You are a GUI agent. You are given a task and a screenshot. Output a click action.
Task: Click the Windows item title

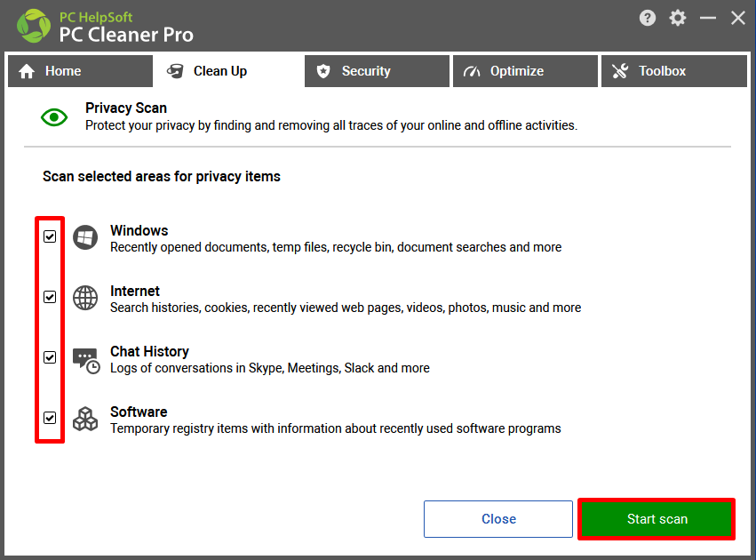pos(139,230)
